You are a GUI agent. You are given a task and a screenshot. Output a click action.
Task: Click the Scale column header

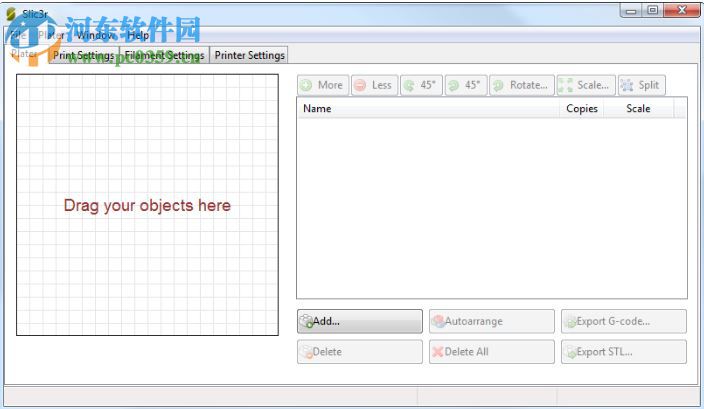638,108
